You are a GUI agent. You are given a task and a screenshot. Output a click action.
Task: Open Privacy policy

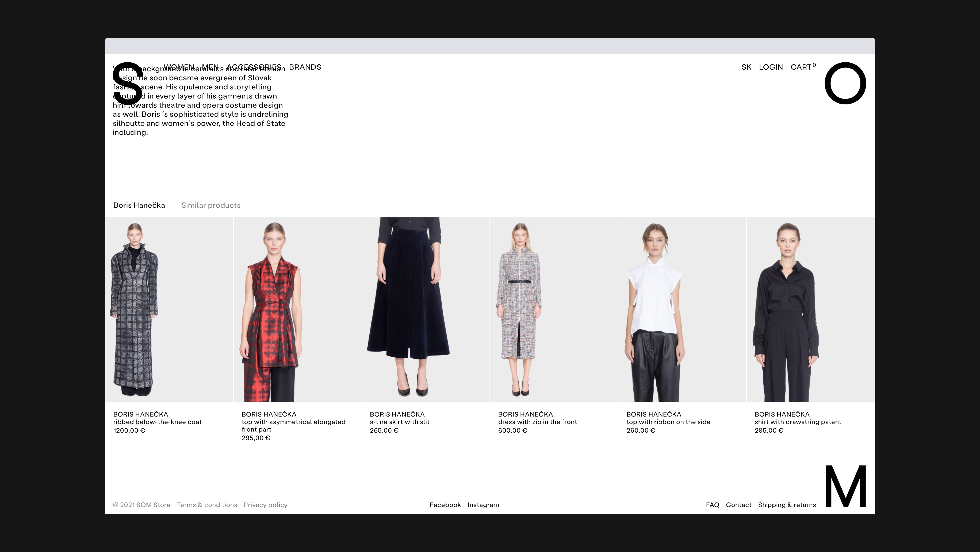(x=266, y=505)
